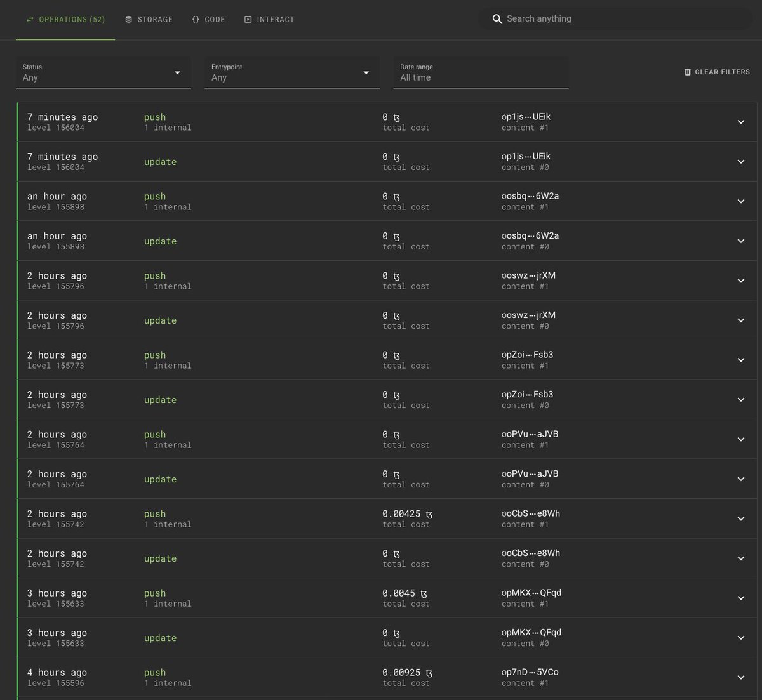Click push entrypoint at level 155898
This screenshot has width=762, height=700.
[155, 197]
